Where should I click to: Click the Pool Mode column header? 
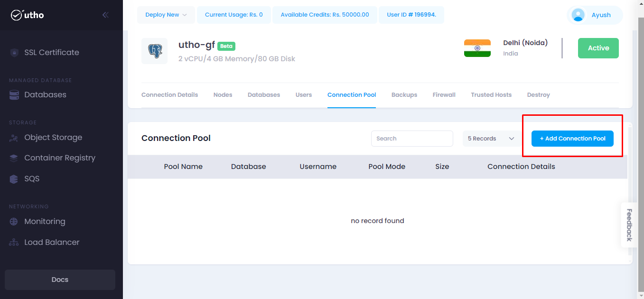point(387,167)
